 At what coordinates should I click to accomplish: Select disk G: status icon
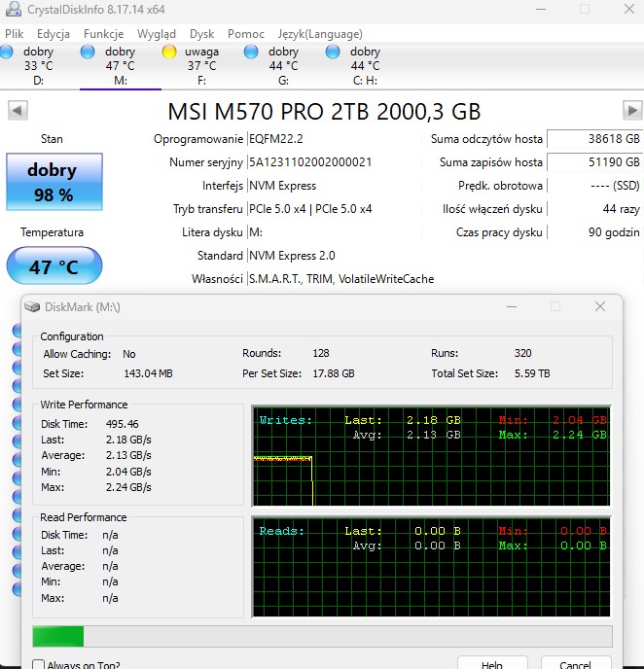(252, 52)
